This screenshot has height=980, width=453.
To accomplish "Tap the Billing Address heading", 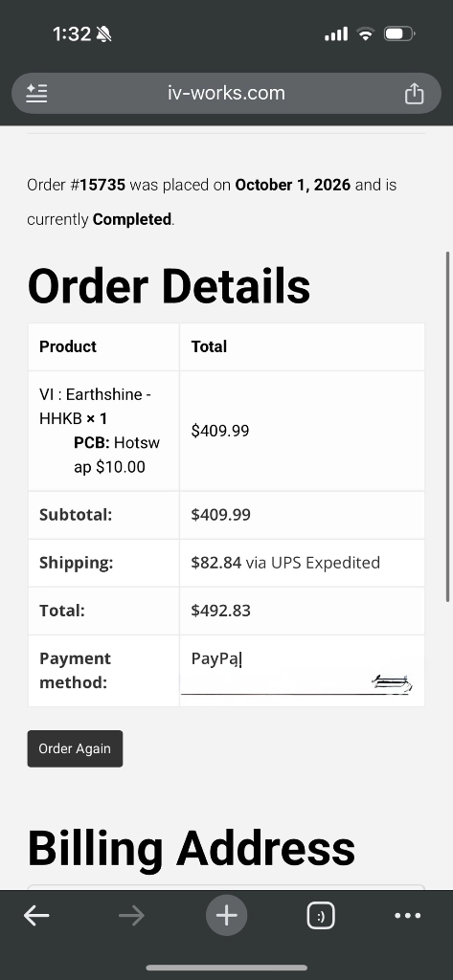I will 192,848.
